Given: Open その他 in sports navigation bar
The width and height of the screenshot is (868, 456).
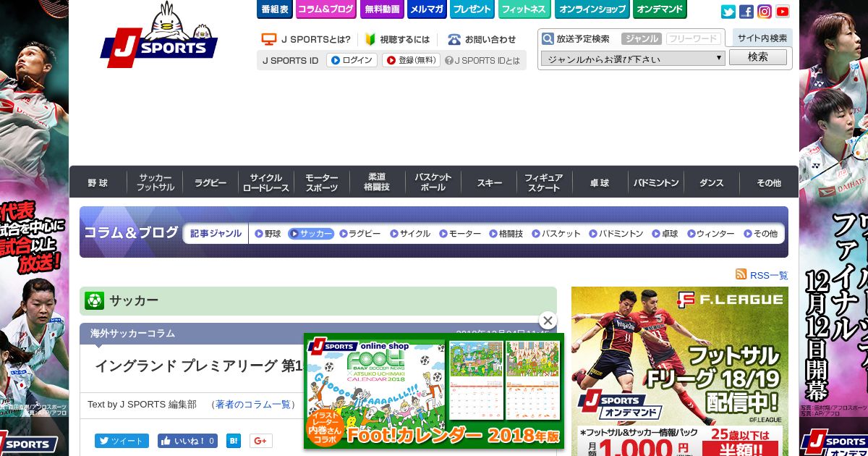Looking at the screenshot, I should 769,182.
